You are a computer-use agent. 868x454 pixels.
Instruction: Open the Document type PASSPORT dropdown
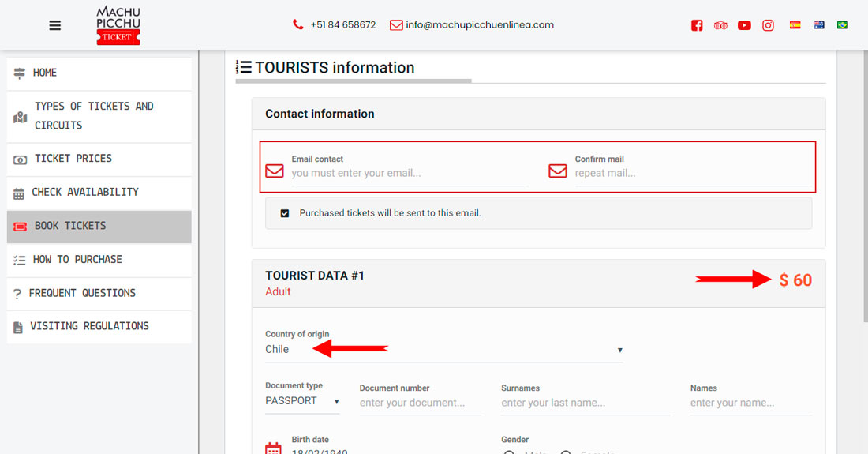(x=302, y=401)
